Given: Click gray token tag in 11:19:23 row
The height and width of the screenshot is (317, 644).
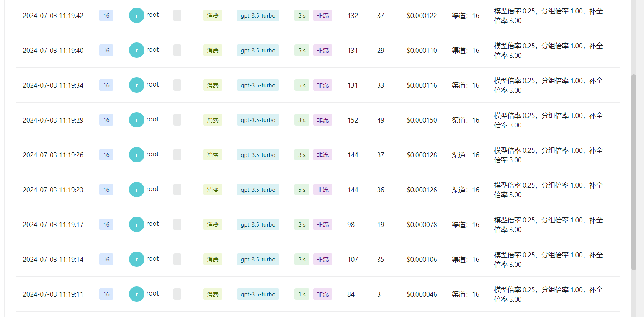Looking at the screenshot, I should (177, 190).
